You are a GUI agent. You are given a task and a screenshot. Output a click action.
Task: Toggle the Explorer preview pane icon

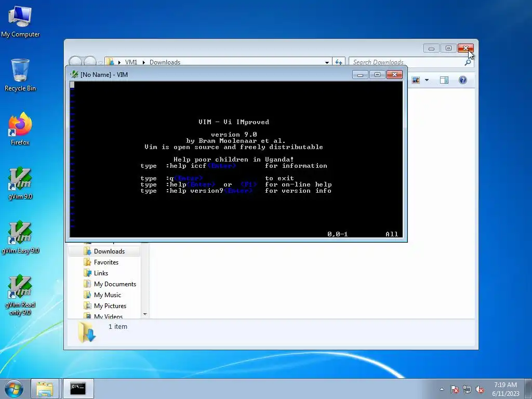444,80
